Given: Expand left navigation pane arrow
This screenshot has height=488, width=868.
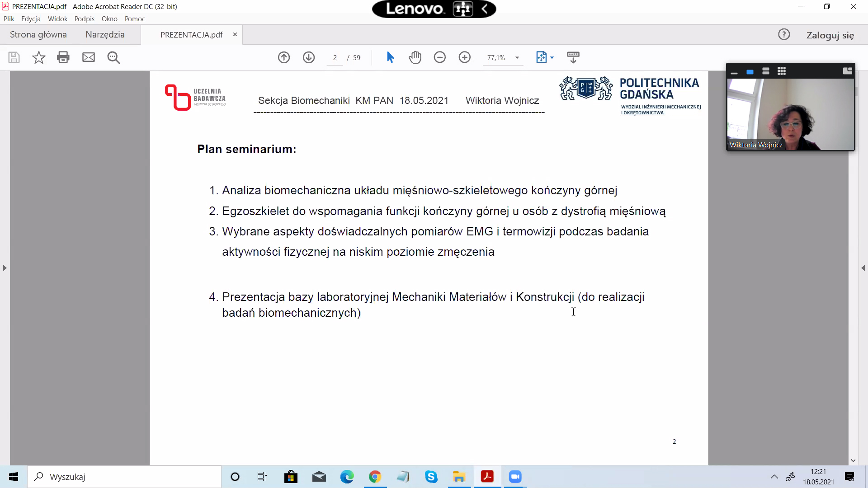Looking at the screenshot, I should [5, 268].
